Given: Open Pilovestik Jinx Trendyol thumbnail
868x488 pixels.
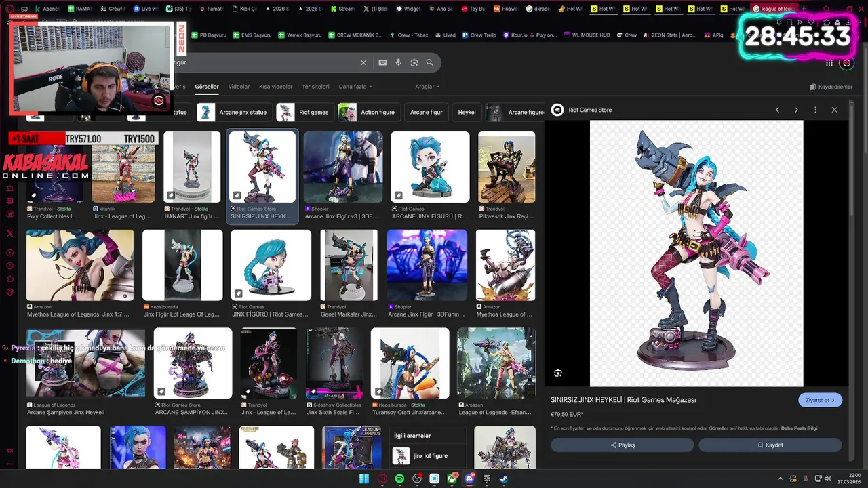Looking at the screenshot, I should [507, 167].
